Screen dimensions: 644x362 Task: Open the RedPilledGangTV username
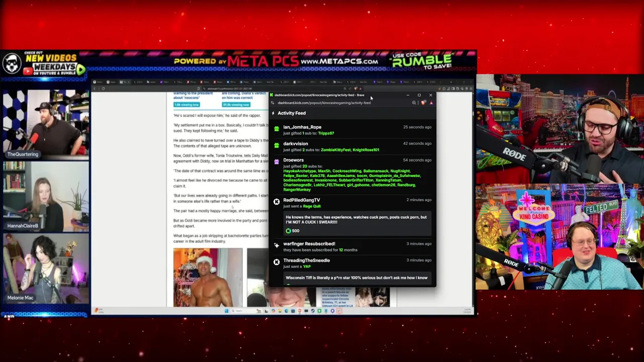pyautogui.click(x=301, y=200)
